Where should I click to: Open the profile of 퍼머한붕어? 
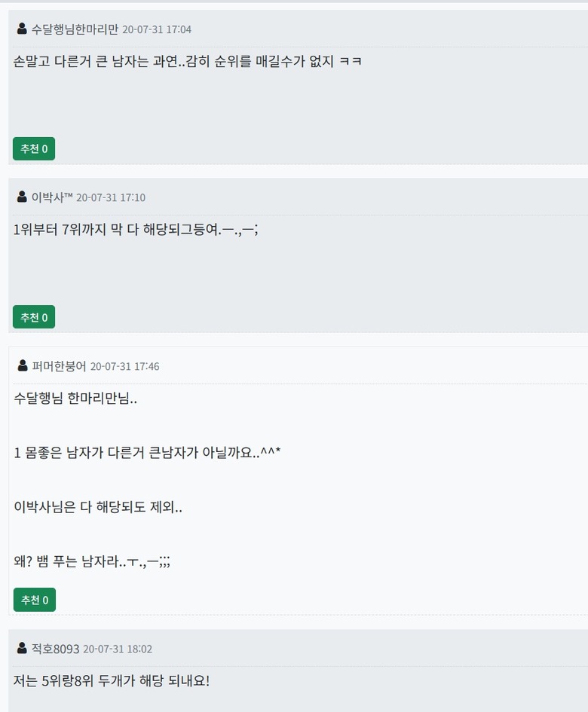[59, 366]
